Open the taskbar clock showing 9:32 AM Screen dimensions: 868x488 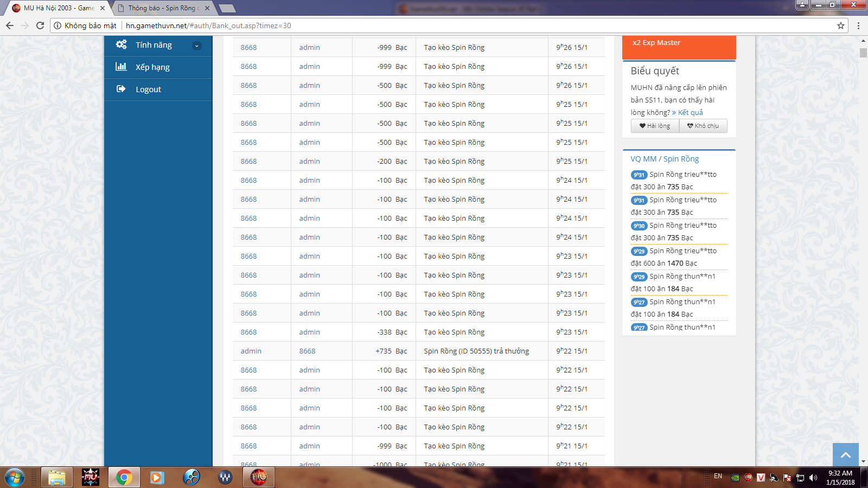pos(840,477)
